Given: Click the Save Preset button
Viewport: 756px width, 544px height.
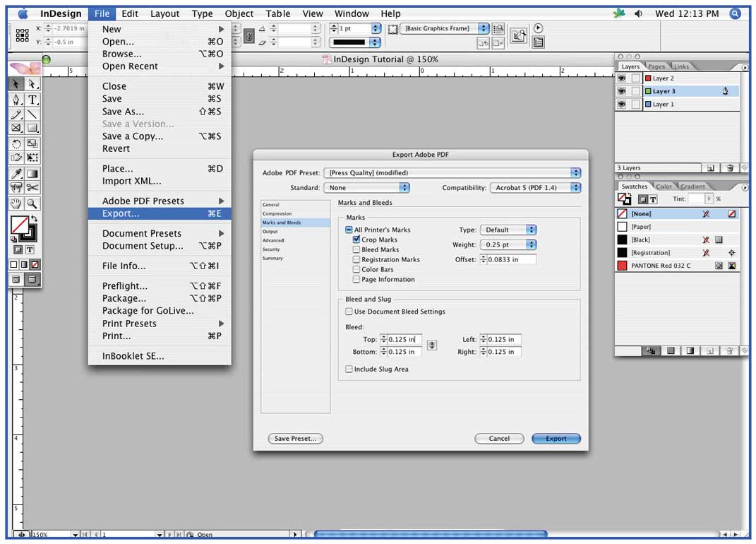Looking at the screenshot, I should [x=295, y=439].
